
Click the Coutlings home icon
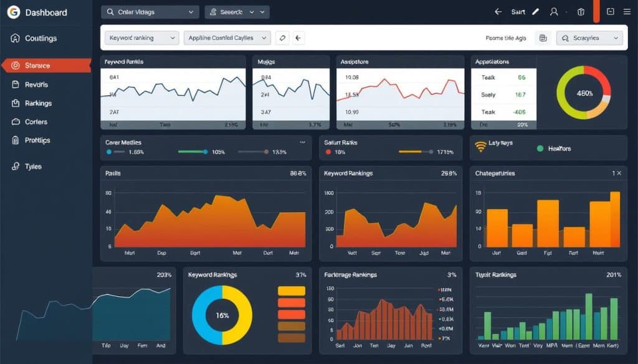(15, 38)
